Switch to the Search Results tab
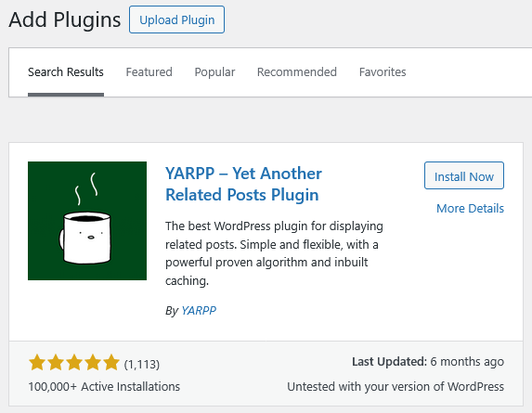The width and height of the screenshot is (532, 413). [66, 72]
